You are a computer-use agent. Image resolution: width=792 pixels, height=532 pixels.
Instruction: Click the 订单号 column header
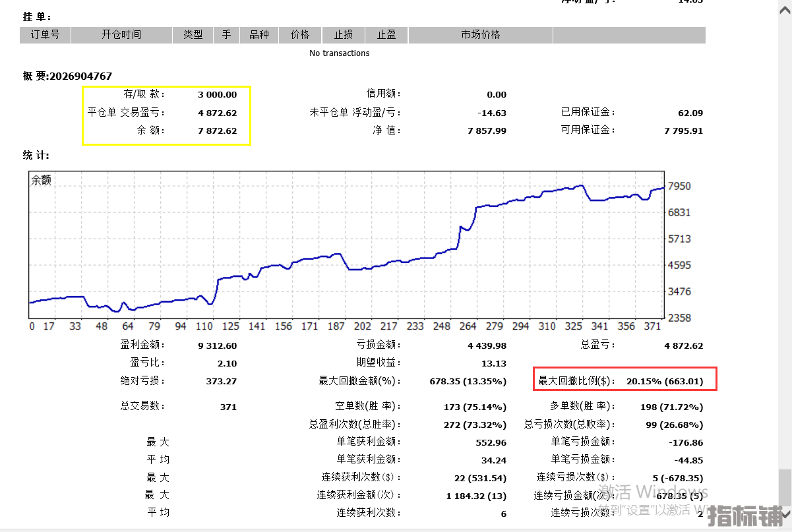coord(45,35)
